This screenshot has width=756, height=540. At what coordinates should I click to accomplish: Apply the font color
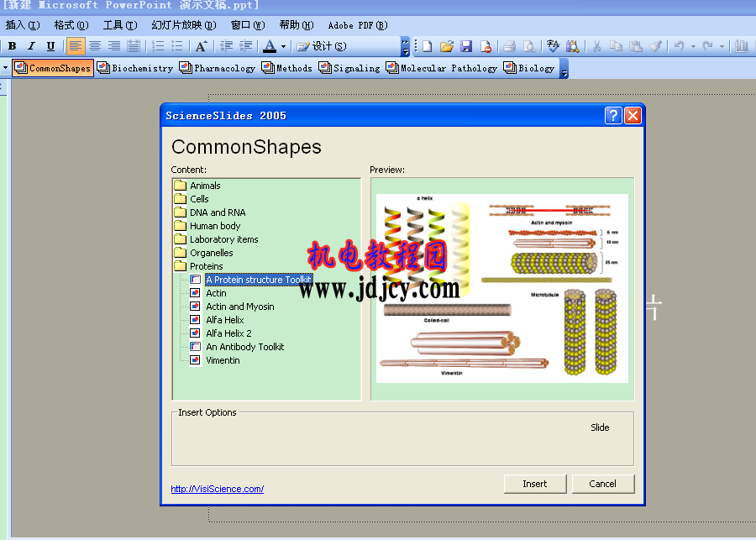pos(270,46)
